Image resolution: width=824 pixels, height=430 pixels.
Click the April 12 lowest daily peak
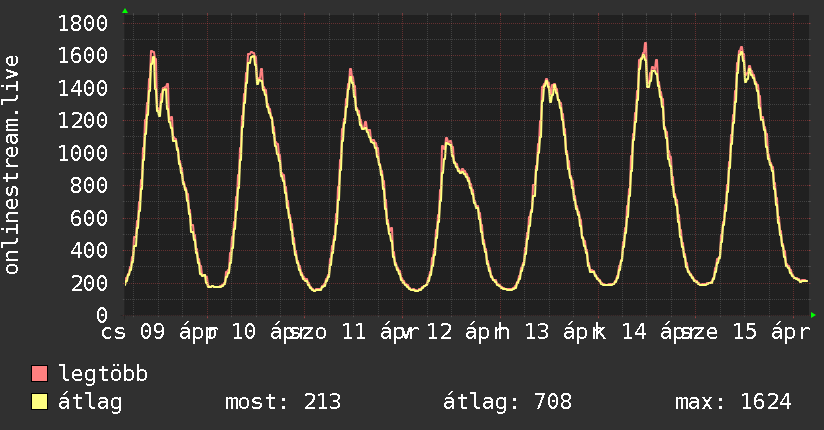click(447, 139)
